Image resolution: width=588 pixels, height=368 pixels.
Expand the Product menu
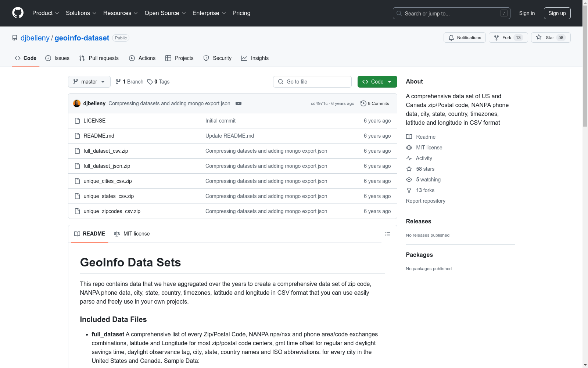pos(46,13)
